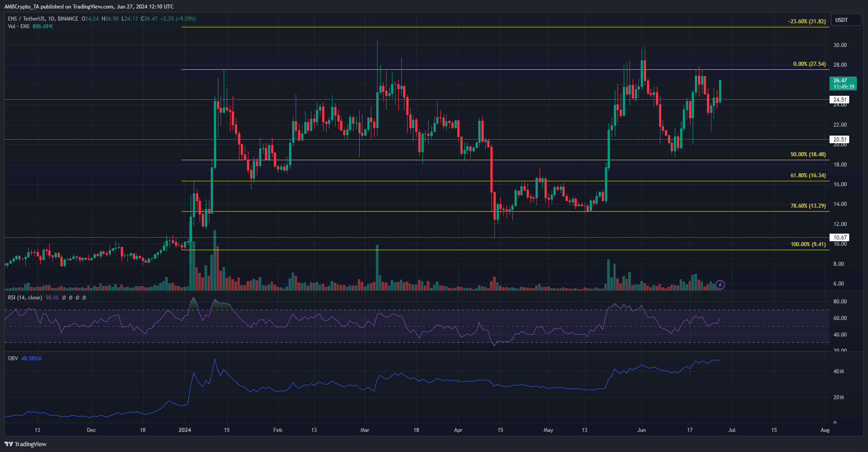The height and width of the screenshot is (452, 868).
Task: Click the TradingView logo at bottom-left
Action: 26,444
